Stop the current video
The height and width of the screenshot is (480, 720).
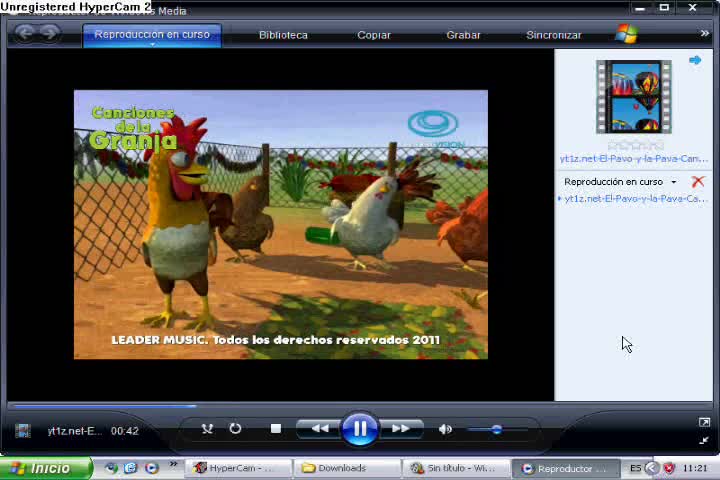coord(276,429)
